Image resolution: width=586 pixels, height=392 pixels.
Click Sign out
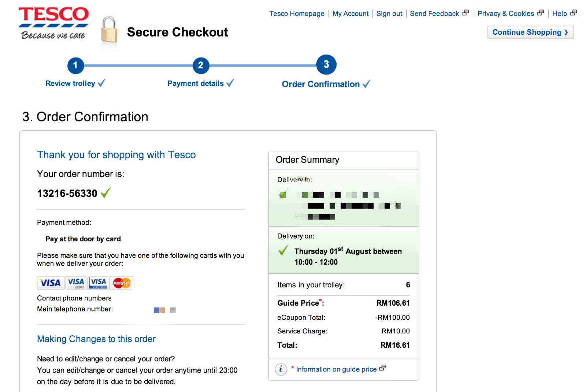tap(389, 14)
